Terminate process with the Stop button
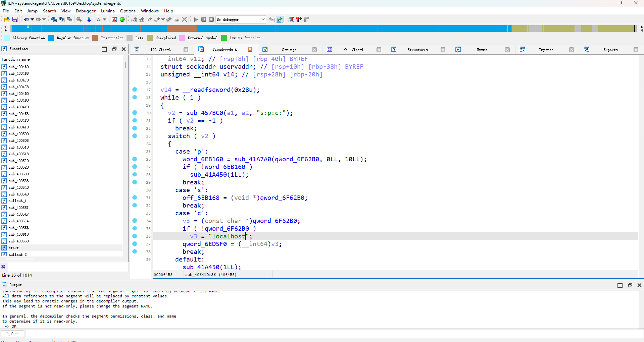644x342 pixels. click(211, 19)
